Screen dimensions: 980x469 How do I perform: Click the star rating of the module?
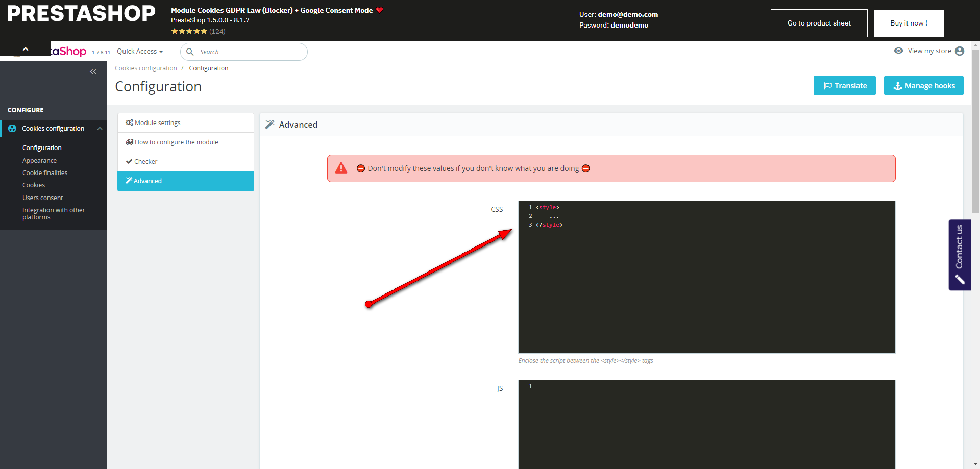click(189, 31)
